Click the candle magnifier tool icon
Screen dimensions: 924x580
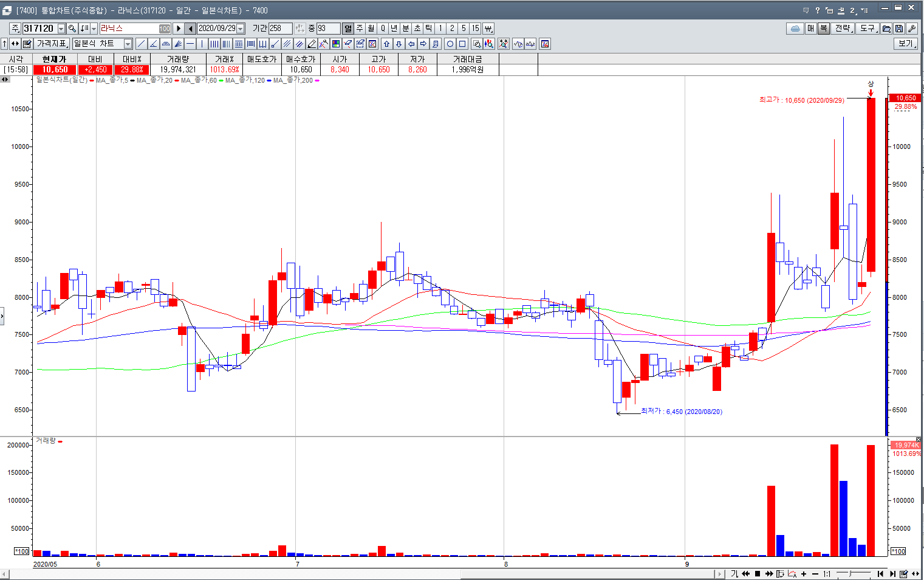[x=489, y=44]
